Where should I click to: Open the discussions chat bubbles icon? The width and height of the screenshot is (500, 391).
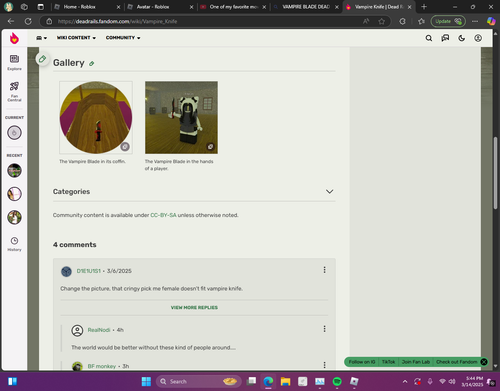[445, 38]
